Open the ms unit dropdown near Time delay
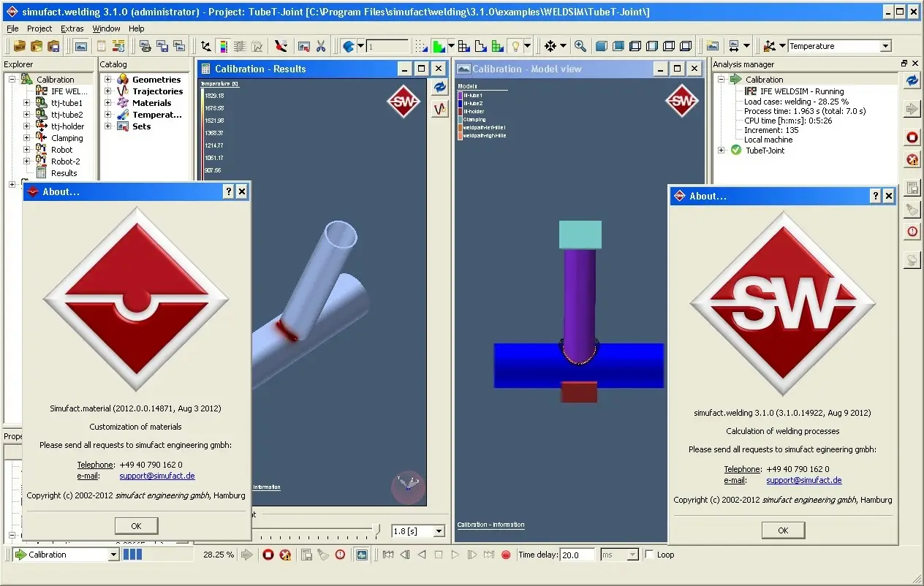The width and height of the screenshot is (924, 586). pos(632,555)
